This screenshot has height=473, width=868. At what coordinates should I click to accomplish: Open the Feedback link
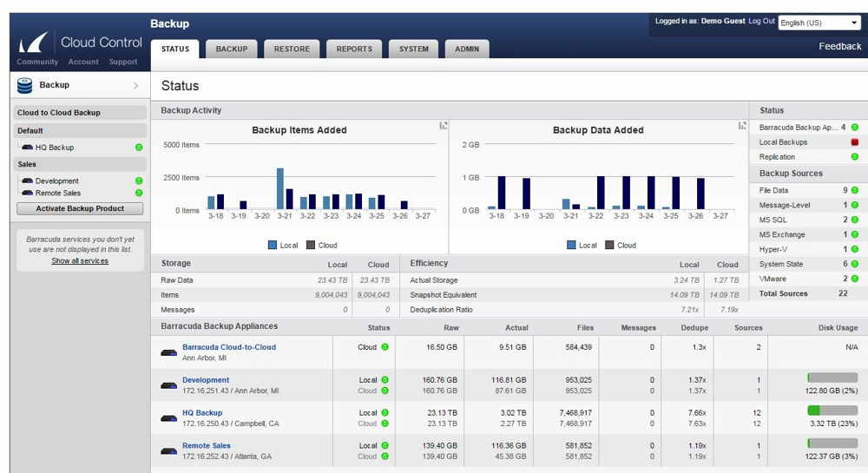[x=839, y=47]
